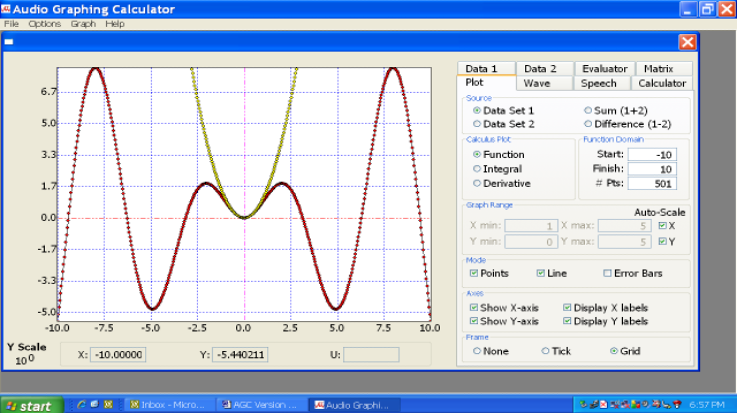Toggle X auto-scale checkbox
Image resolution: width=737 pixels, height=414 pixels.
click(x=663, y=226)
